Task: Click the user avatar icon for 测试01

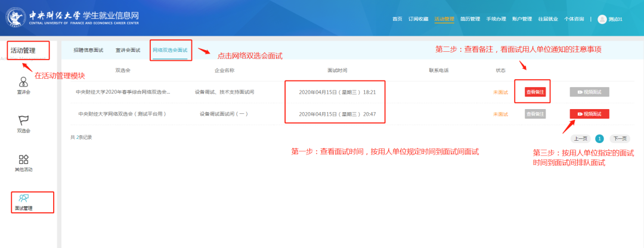Action: coord(602,19)
